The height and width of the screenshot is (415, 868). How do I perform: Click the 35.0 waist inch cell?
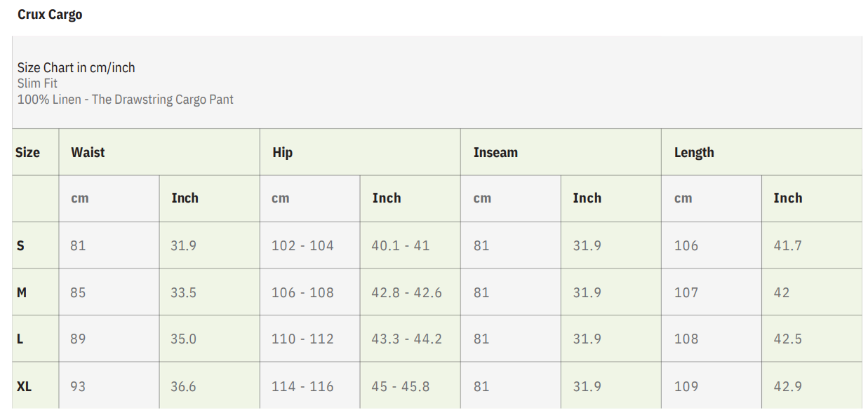(x=183, y=339)
